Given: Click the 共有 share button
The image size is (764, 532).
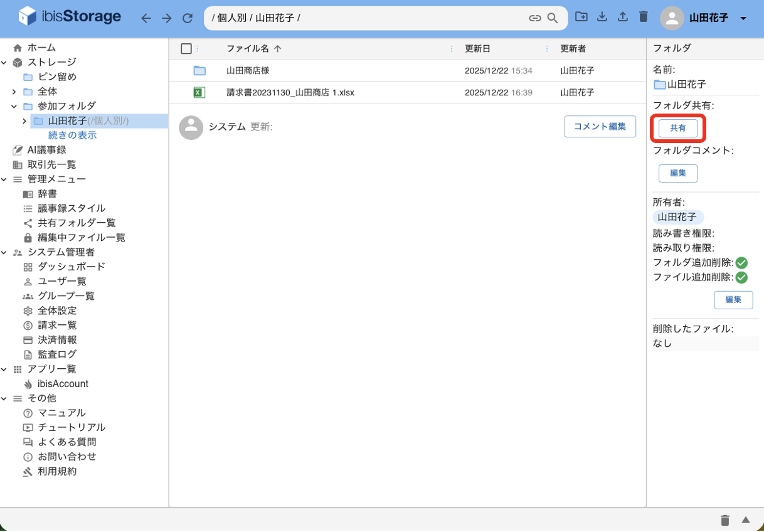Looking at the screenshot, I should 677,128.
